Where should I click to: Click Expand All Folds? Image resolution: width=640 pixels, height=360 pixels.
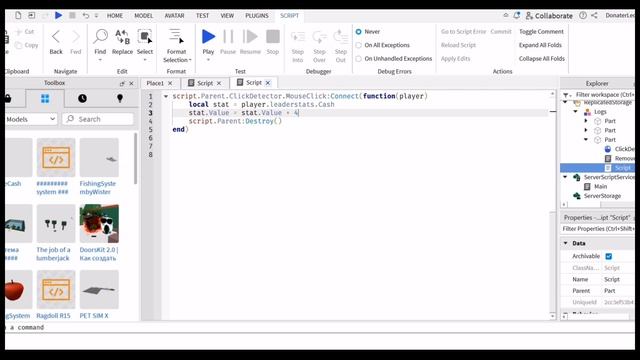[540, 45]
